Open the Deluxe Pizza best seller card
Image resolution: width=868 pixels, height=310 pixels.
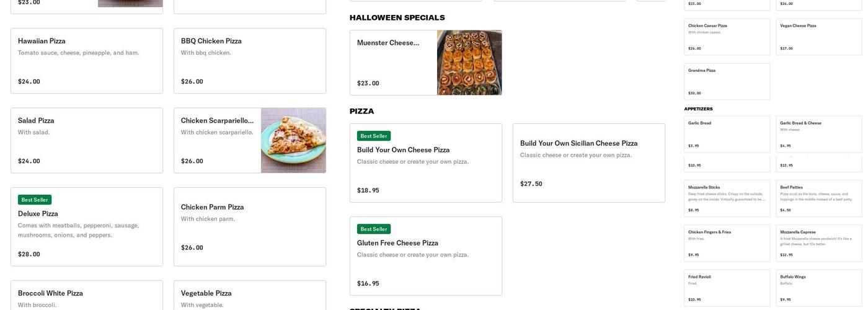(x=87, y=227)
